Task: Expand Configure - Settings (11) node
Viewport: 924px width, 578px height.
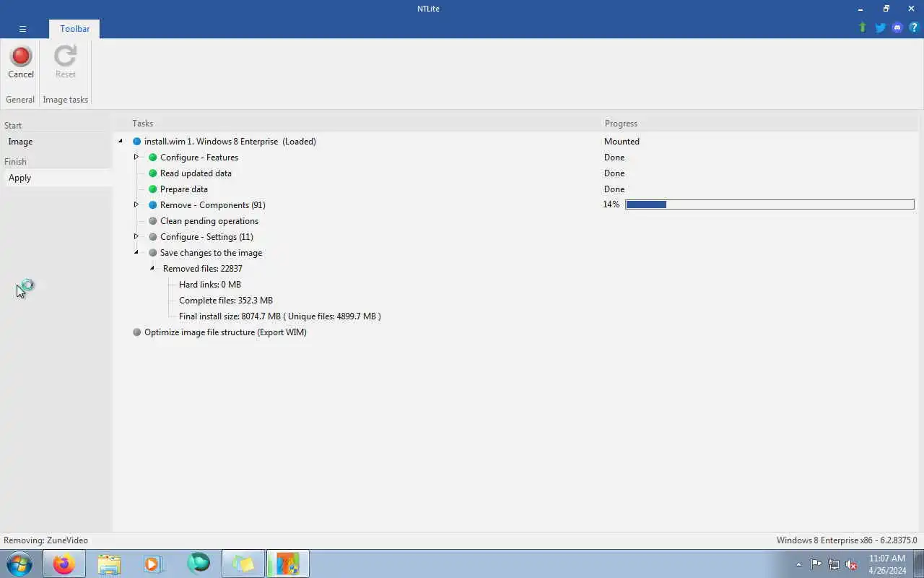Action: point(136,236)
